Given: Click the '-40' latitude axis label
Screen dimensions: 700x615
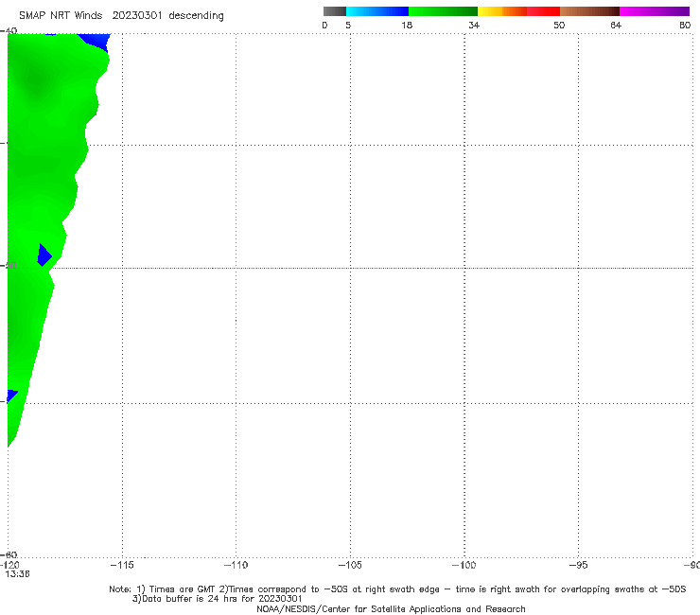Looking at the screenshot, I should coord(9,31).
